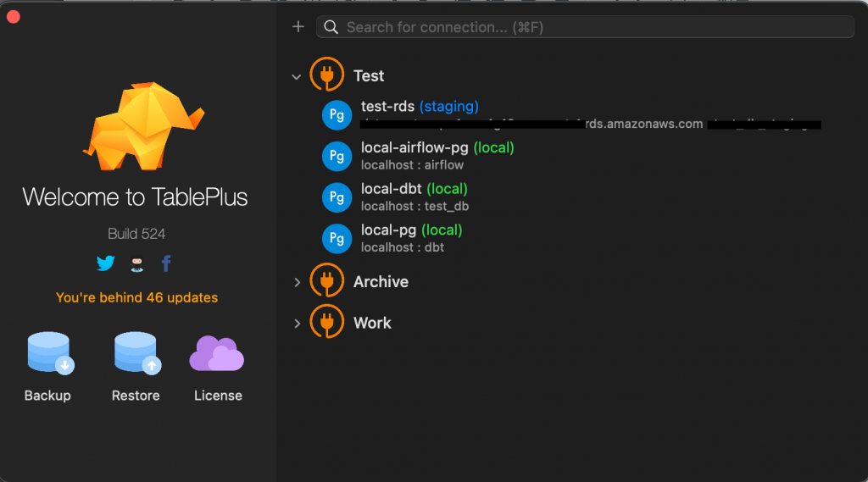Click the Welcome to TablePlus heading
Image resolution: width=868 pixels, height=482 pixels.
(x=135, y=197)
